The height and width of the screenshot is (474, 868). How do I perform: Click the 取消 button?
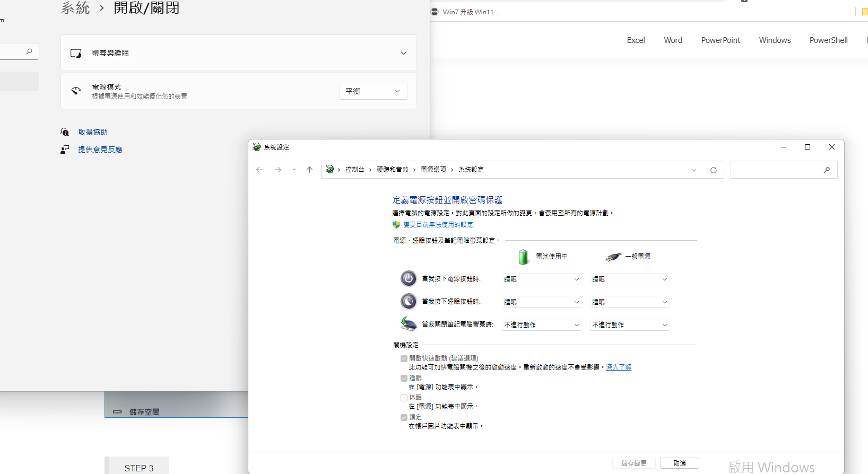pos(679,463)
